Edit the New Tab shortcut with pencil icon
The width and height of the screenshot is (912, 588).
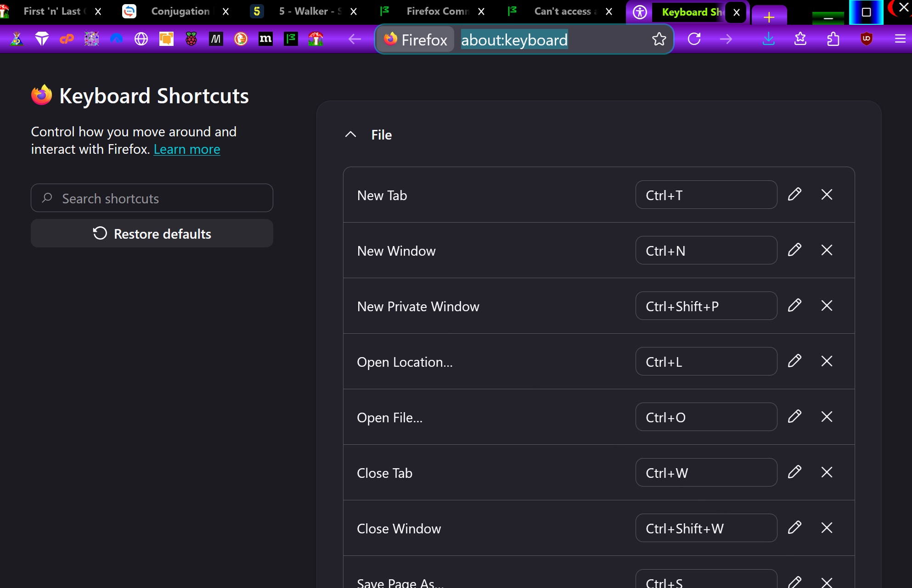point(794,195)
